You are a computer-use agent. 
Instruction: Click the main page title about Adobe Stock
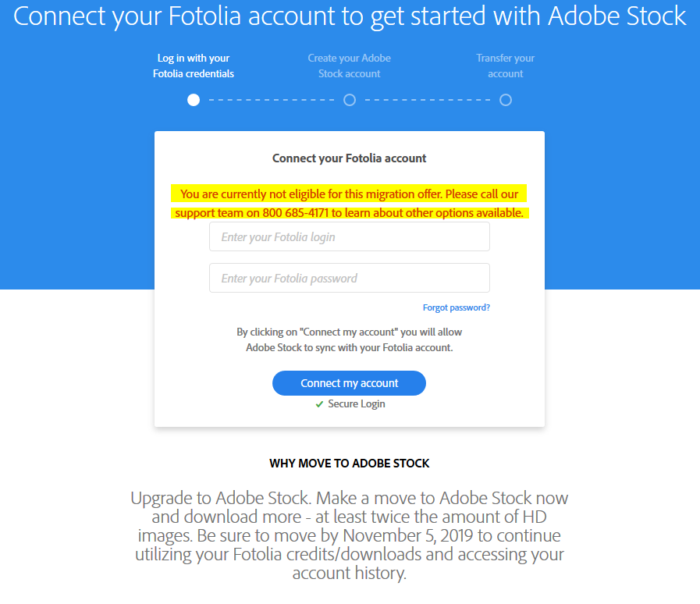coord(350,16)
